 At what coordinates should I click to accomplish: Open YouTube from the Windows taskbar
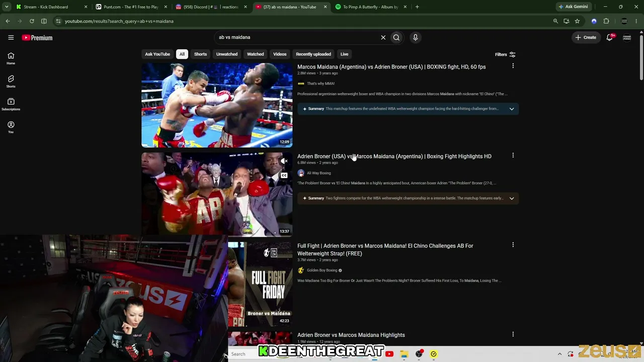tap(389, 354)
